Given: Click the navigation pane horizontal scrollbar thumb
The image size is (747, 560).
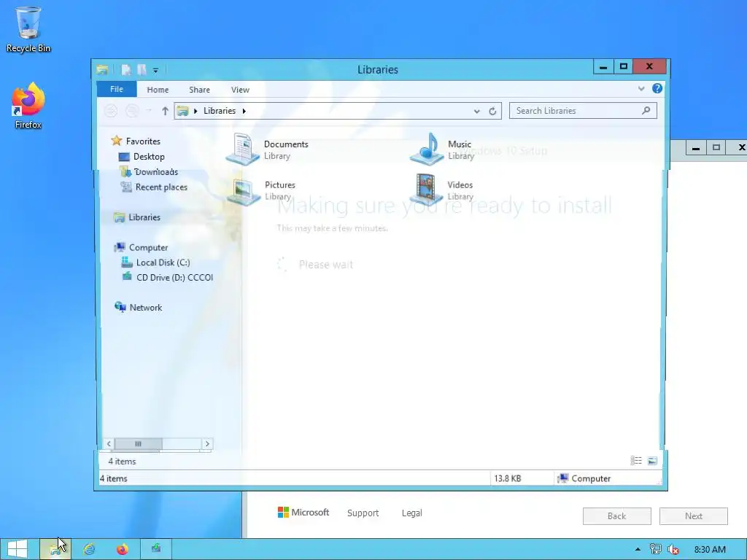Looking at the screenshot, I should pyautogui.click(x=138, y=444).
